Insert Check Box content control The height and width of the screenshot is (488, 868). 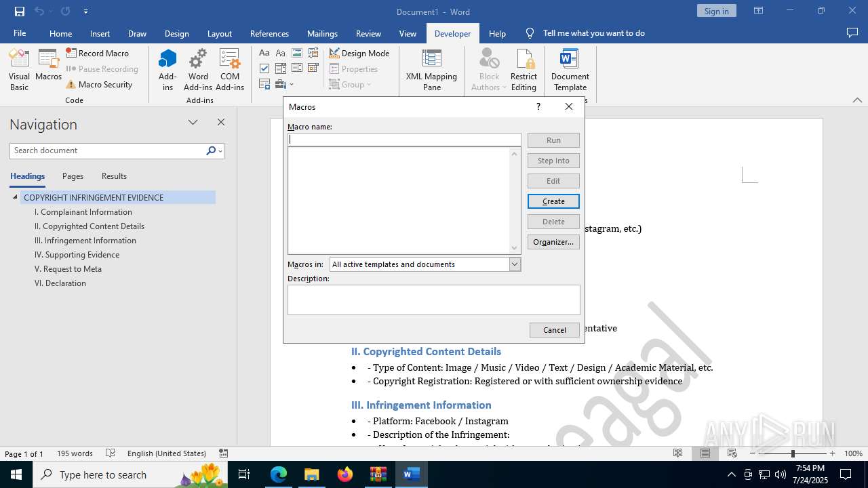(x=264, y=68)
